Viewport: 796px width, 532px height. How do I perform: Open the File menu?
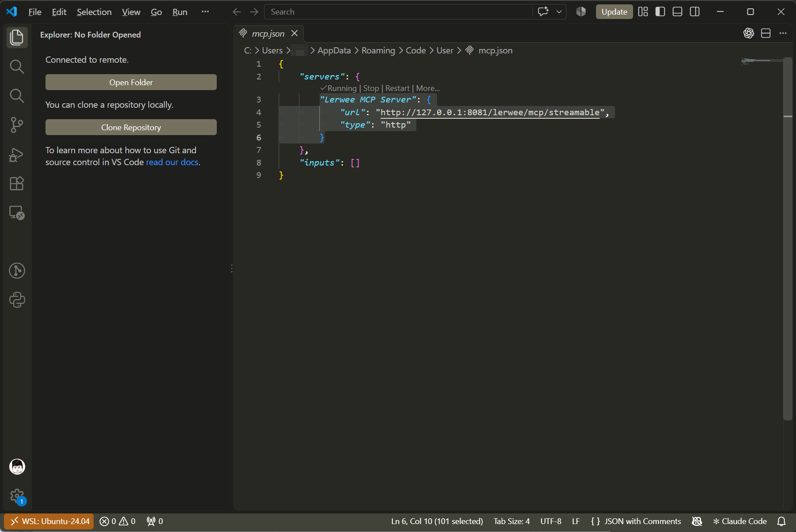coord(35,12)
